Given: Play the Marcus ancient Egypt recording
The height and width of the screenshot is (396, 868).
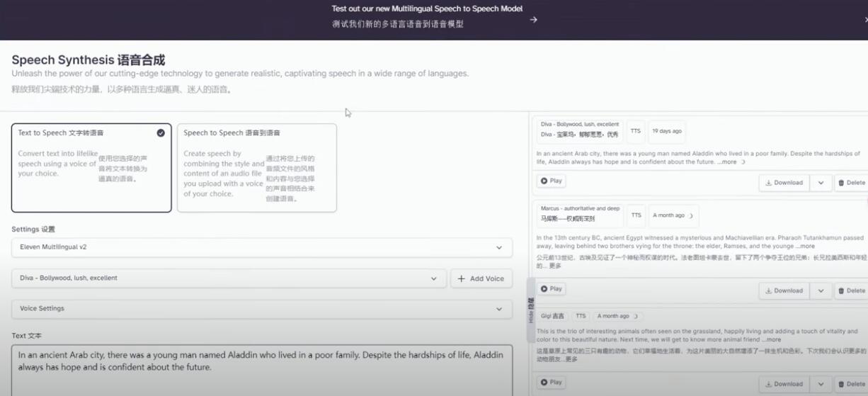Looking at the screenshot, I should (x=551, y=288).
